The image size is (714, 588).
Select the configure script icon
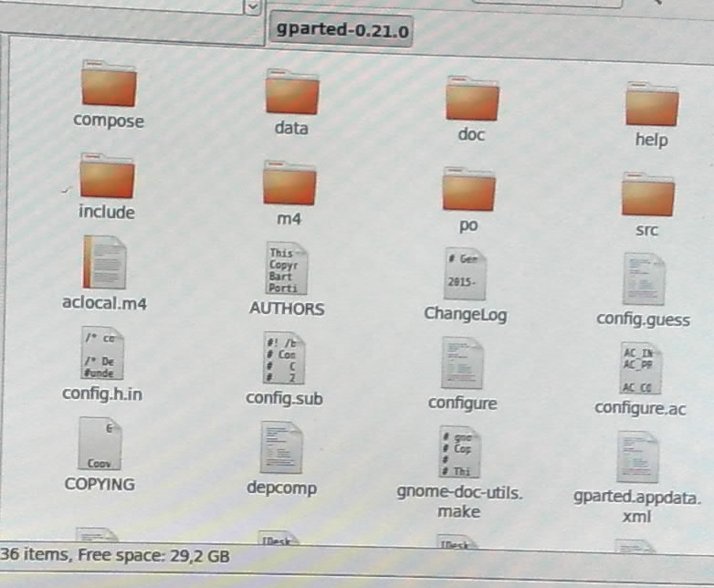click(x=462, y=363)
